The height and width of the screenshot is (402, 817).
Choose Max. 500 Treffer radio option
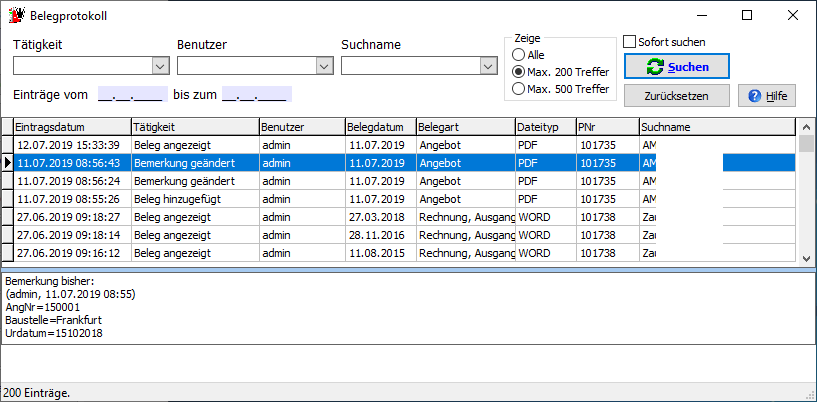pyautogui.click(x=518, y=89)
